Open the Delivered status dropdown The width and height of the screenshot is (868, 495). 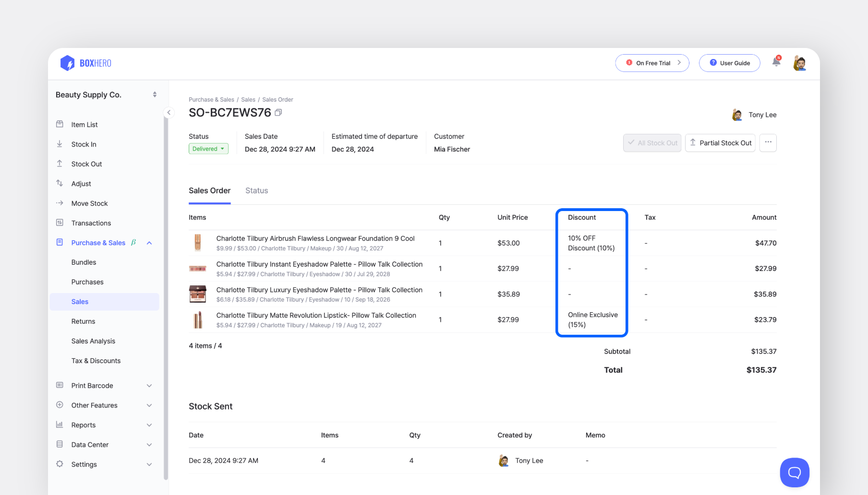point(208,149)
